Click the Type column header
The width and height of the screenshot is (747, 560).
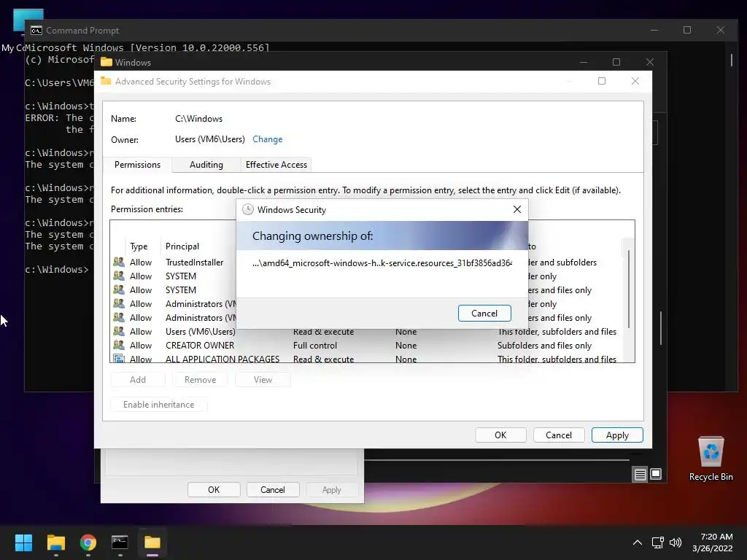[139, 246]
